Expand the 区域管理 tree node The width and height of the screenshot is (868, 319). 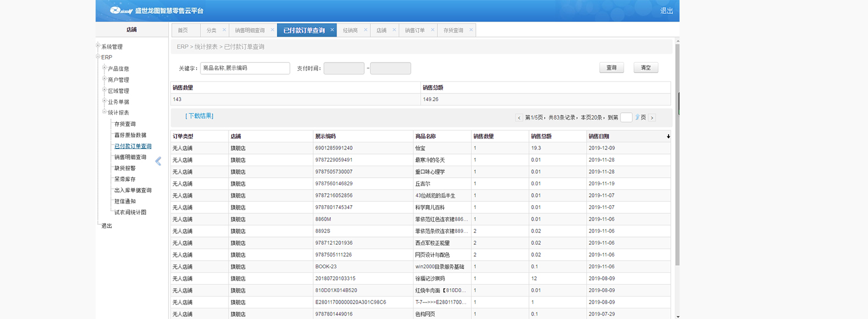(104, 90)
